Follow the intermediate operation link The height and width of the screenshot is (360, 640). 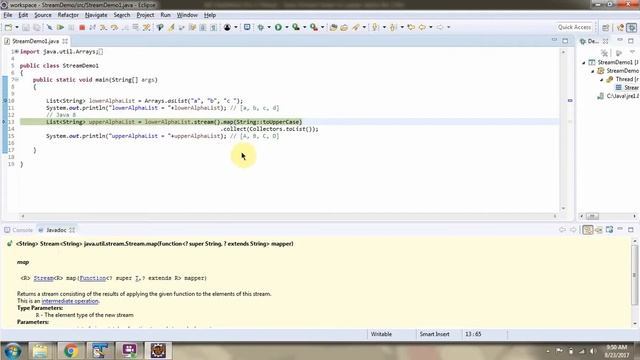70,301
